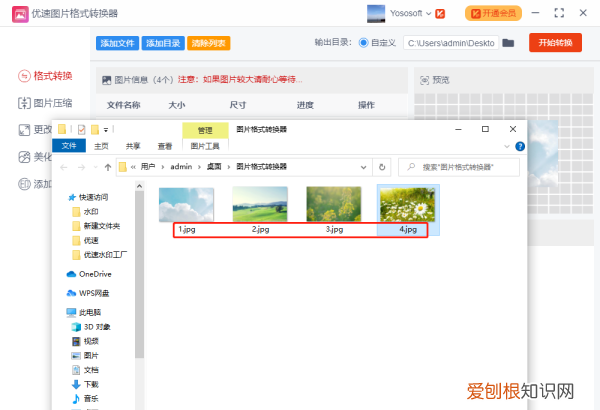Click the 尺寸 column header

point(238,105)
